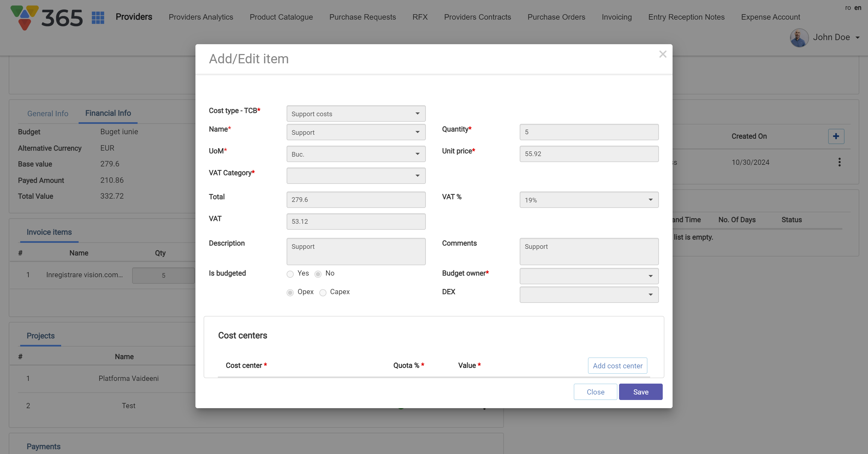Click the blue app grid launcher icon
This screenshot has width=868, height=454.
click(98, 17)
